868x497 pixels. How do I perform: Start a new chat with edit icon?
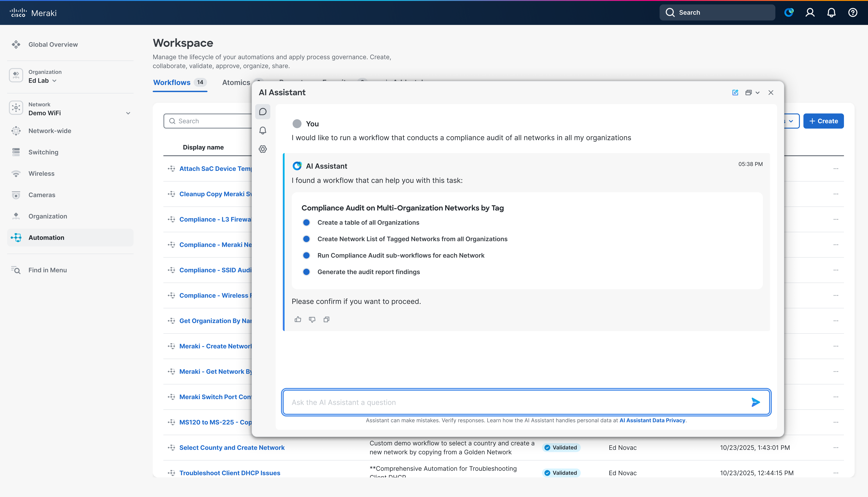point(735,93)
